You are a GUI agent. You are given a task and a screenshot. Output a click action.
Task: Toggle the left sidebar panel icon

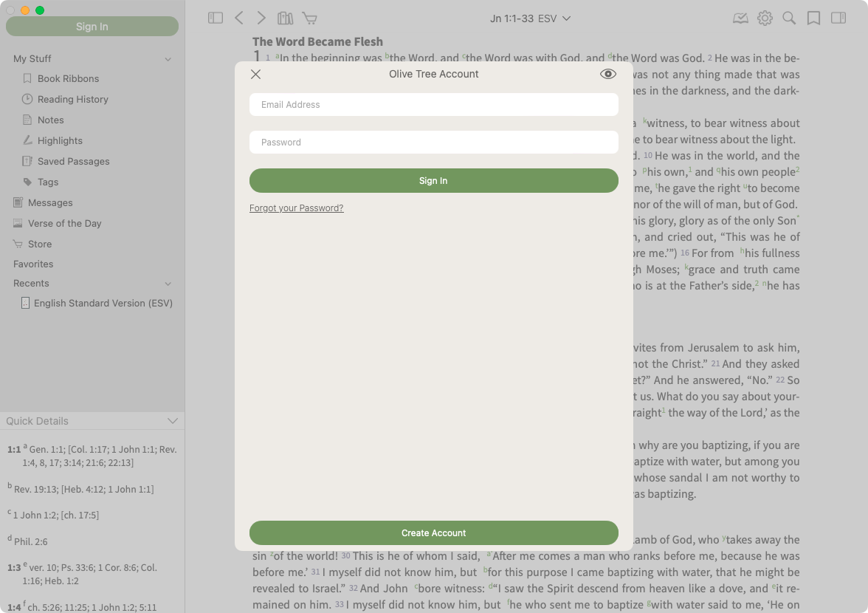216,18
